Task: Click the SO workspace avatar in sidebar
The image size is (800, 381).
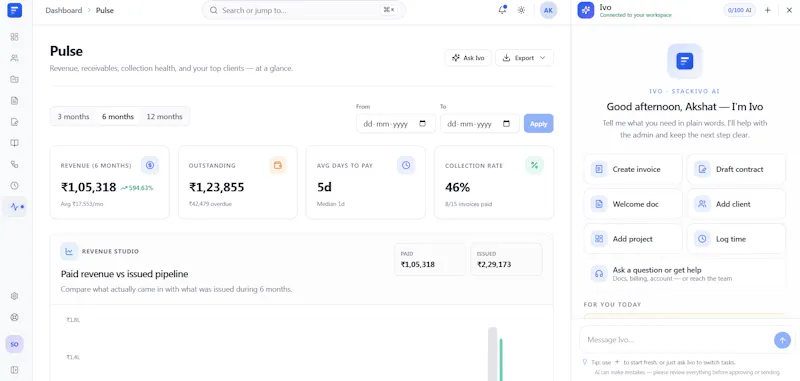Action: click(14, 344)
